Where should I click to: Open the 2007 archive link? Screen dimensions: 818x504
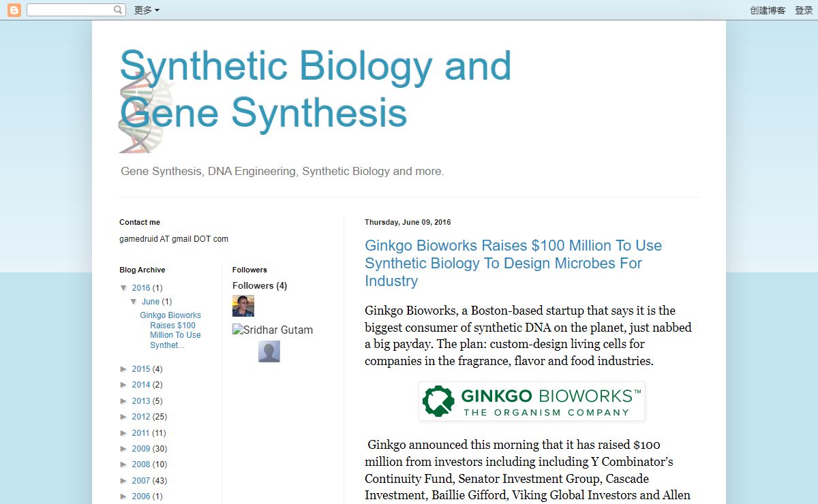click(141, 481)
